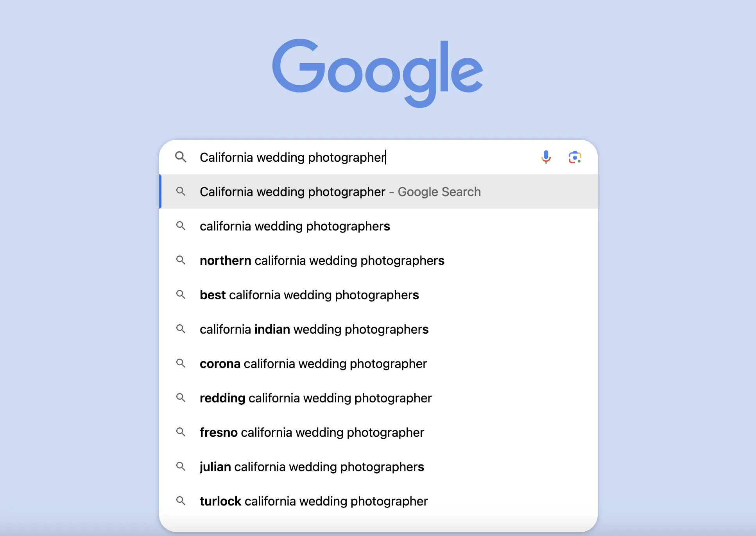The width and height of the screenshot is (756, 536).
Task: Select the 'california wedding photographers' suggestion
Action: point(294,226)
